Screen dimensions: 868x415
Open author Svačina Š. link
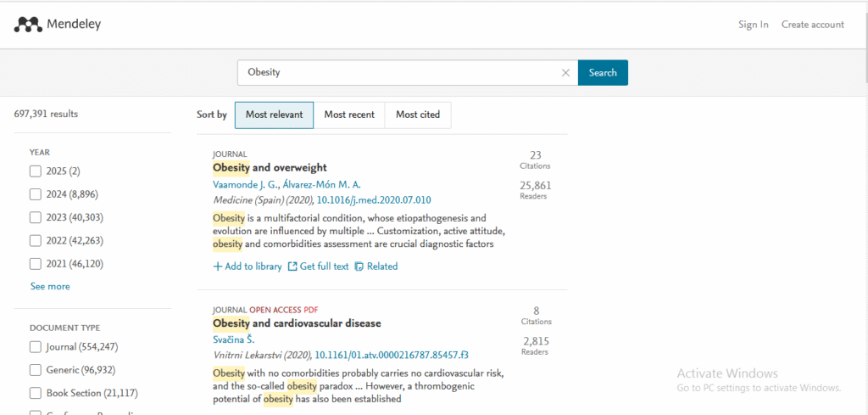coord(233,340)
